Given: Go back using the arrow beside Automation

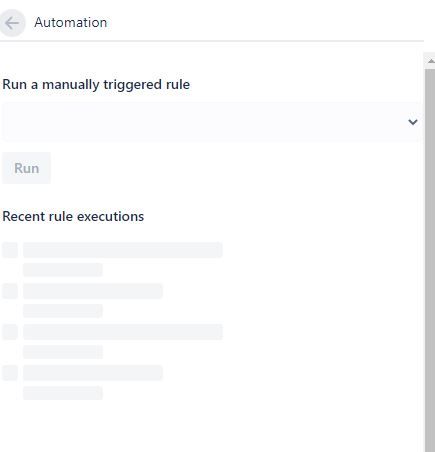Looking at the screenshot, I should (x=12, y=23).
